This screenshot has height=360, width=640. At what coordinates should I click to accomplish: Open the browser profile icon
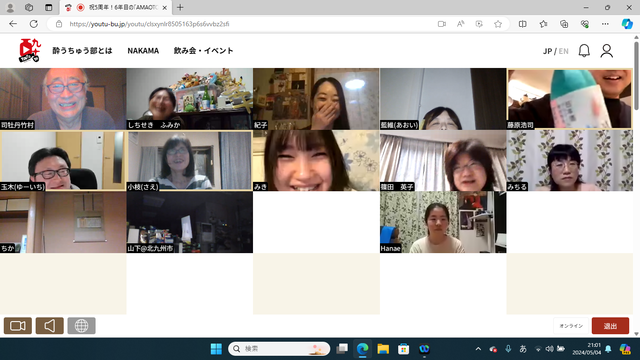[x=10, y=7]
